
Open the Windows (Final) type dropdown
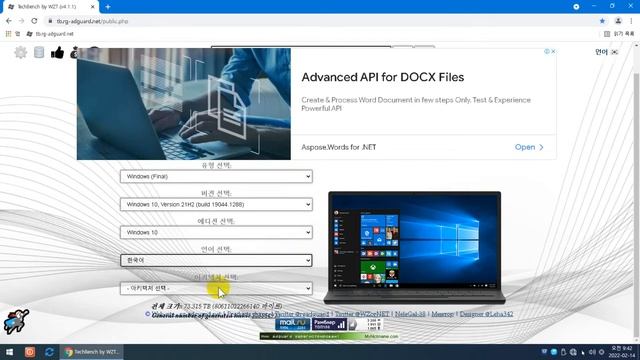point(216,176)
